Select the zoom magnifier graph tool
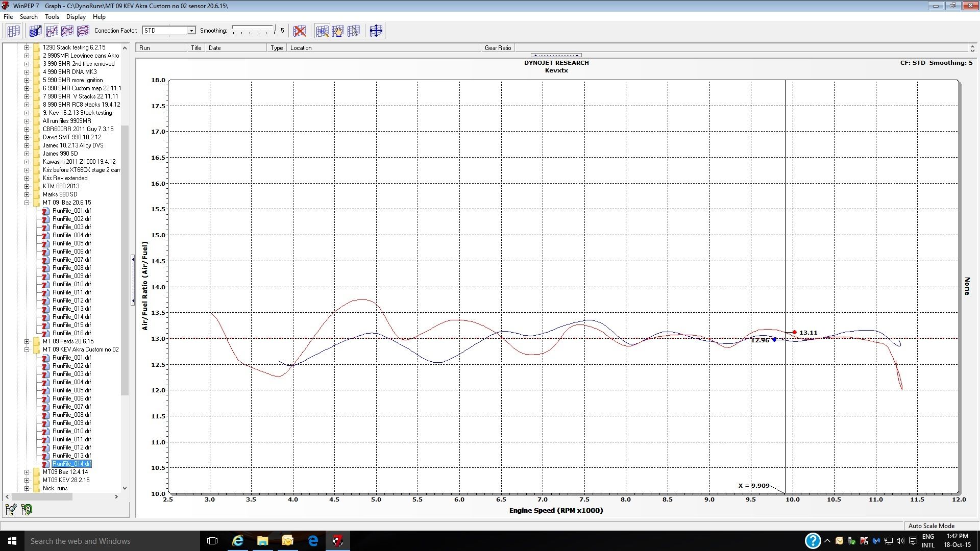Screen dimensions: 980x551 [322, 31]
